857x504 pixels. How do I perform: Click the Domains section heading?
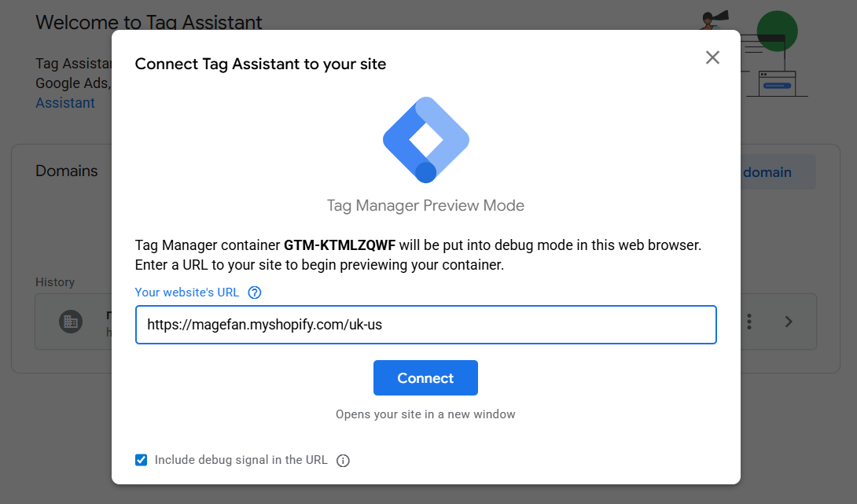pos(67,171)
